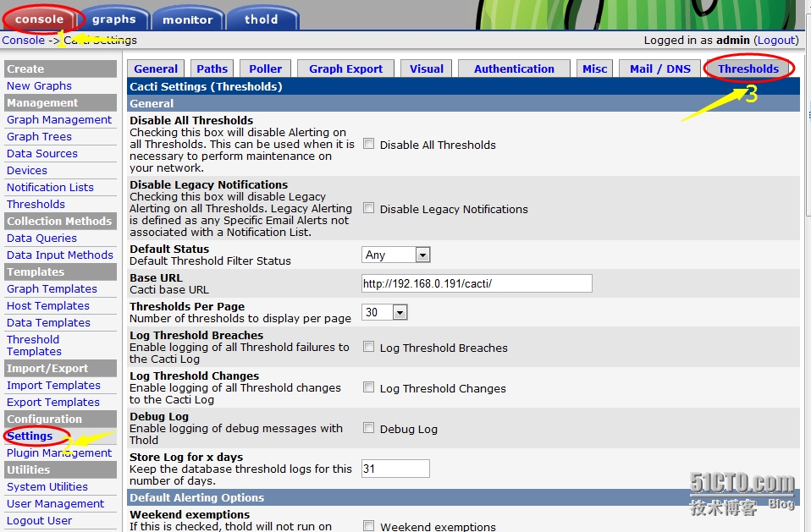Viewport: 811px width, 532px height.
Task: Open Host Templates in the sidebar
Action: click(x=48, y=306)
